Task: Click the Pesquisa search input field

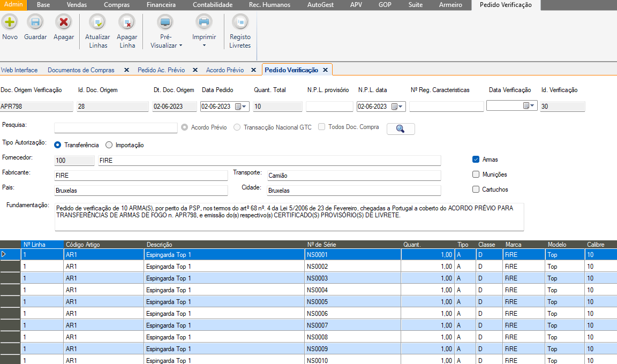Action: pyautogui.click(x=116, y=128)
